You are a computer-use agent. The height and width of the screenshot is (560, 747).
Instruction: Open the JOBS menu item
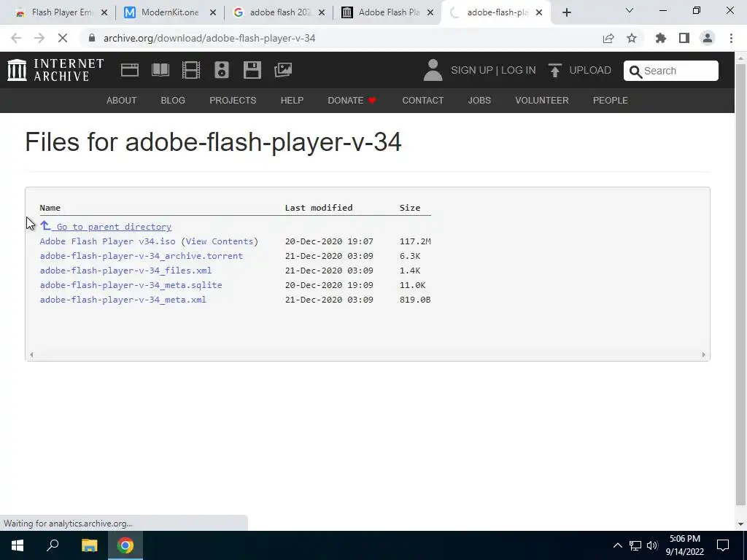479,101
